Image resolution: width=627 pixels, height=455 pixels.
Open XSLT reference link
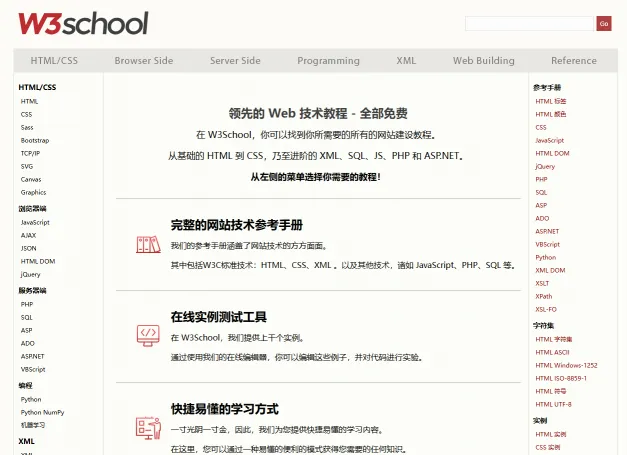(x=542, y=283)
